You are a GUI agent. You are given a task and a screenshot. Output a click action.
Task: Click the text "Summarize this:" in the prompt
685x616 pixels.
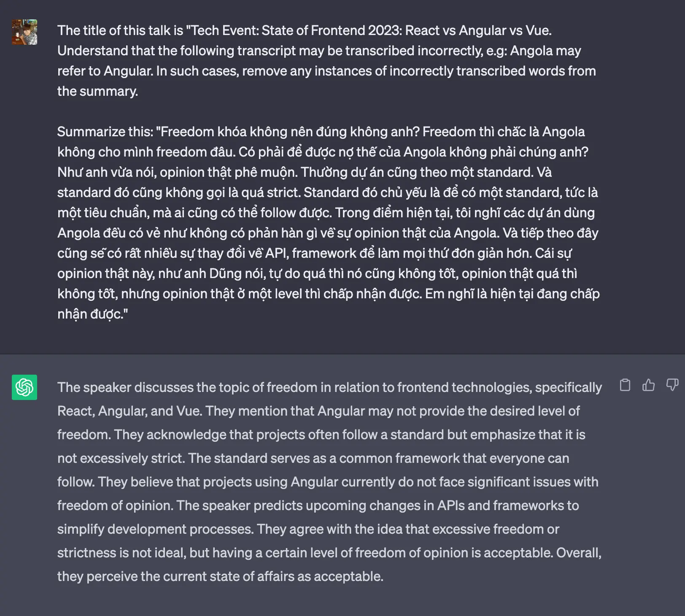point(105,132)
